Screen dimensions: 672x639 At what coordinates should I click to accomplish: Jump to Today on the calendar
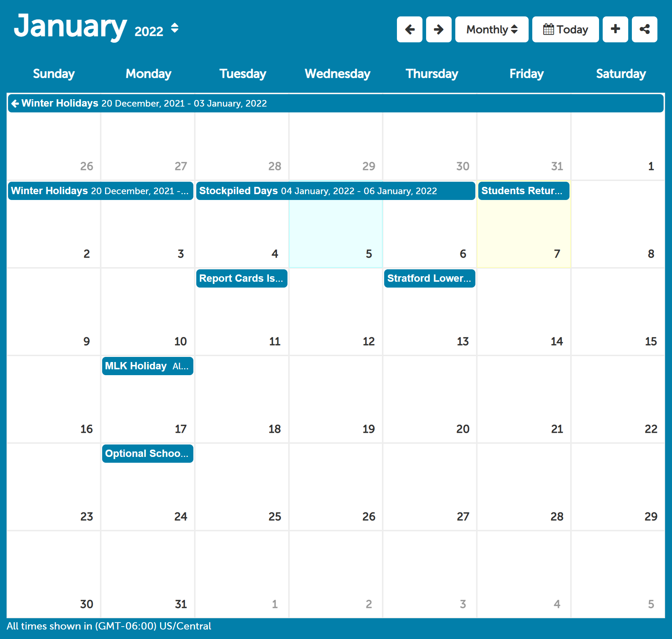click(565, 29)
